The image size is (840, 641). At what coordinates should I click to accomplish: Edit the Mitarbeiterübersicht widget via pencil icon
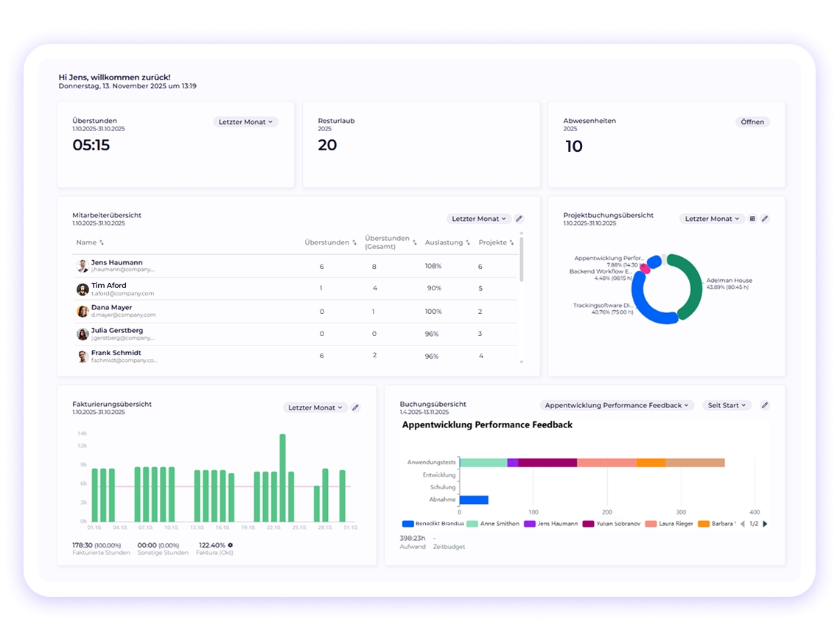519,219
